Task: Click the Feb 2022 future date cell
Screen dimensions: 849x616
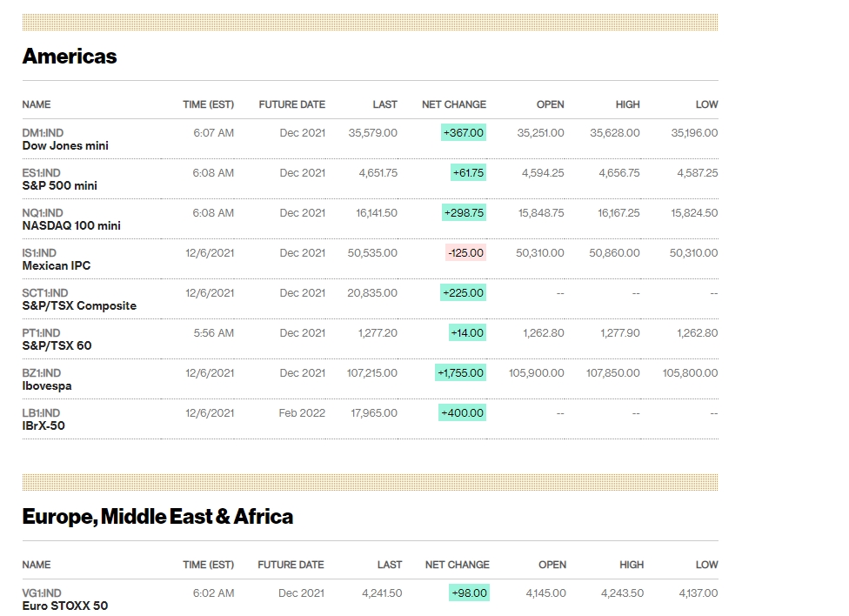Action: 302,414
